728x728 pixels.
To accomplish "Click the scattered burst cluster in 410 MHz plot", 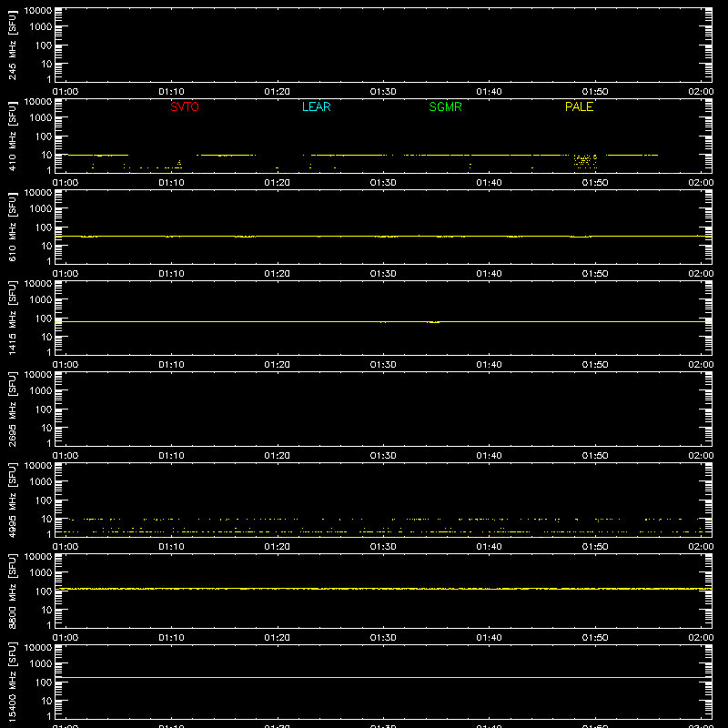I will 585,161.
